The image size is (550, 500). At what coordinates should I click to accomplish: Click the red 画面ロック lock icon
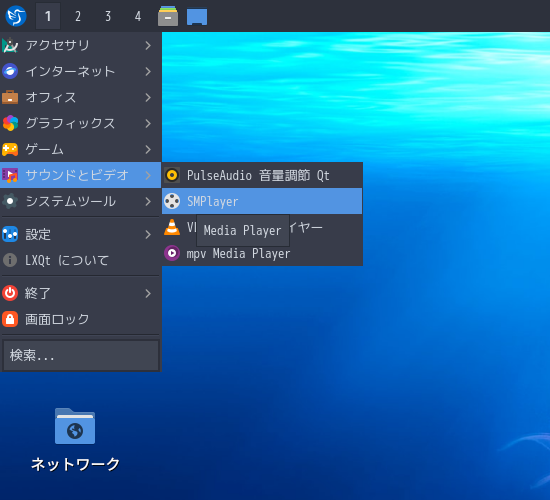coord(10,319)
